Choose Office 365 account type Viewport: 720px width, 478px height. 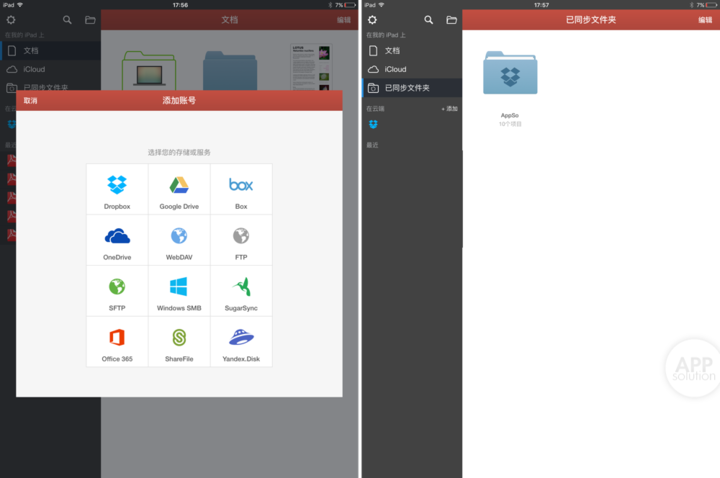click(117, 342)
